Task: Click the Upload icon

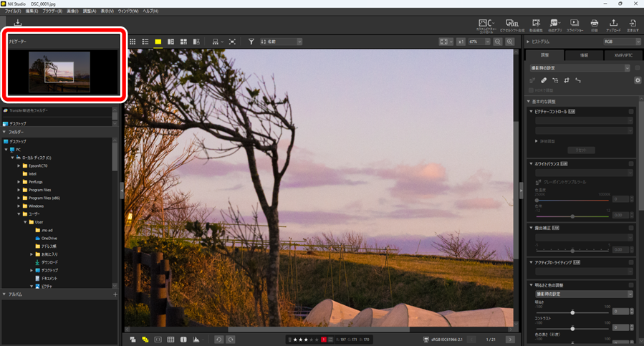Action: pos(613,25)
